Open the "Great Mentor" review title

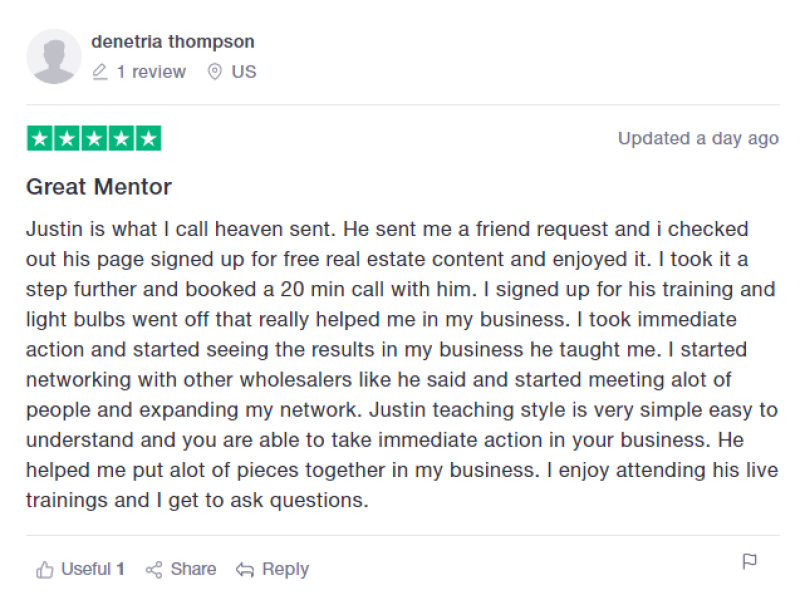click(x=99, y=187)
